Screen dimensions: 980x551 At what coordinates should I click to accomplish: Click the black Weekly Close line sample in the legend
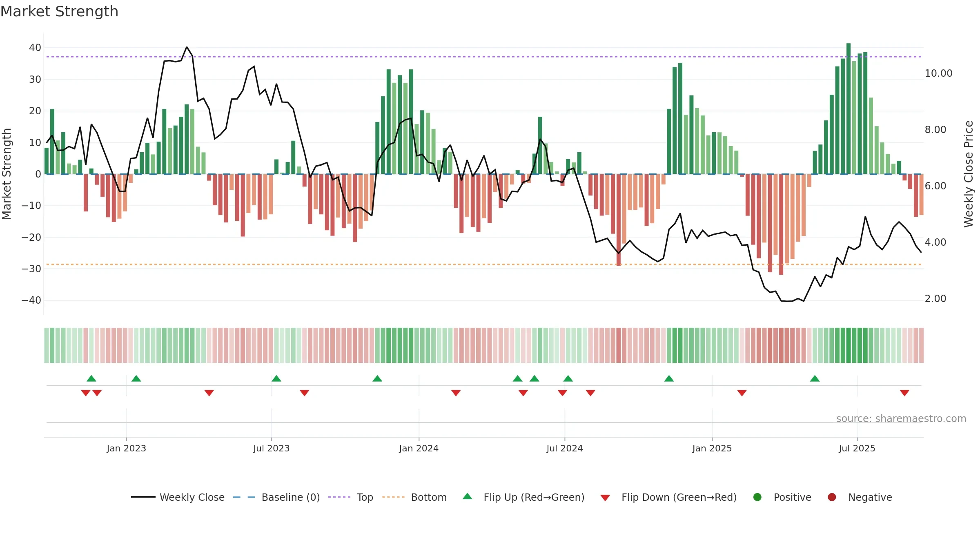pos(143,497)
